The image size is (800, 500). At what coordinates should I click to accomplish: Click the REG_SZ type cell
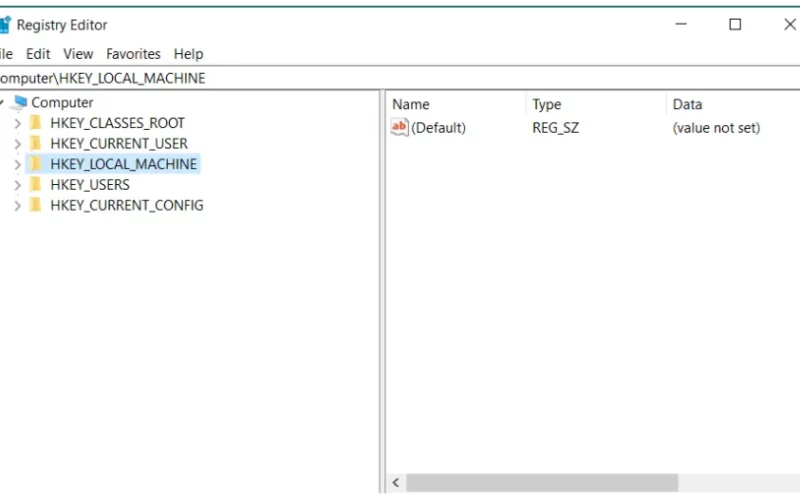556,128
